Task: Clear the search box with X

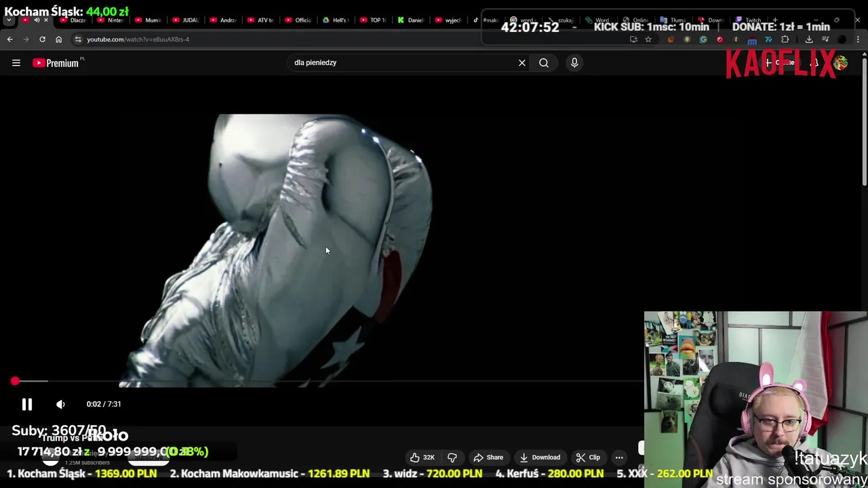Action: pos(522,63)
